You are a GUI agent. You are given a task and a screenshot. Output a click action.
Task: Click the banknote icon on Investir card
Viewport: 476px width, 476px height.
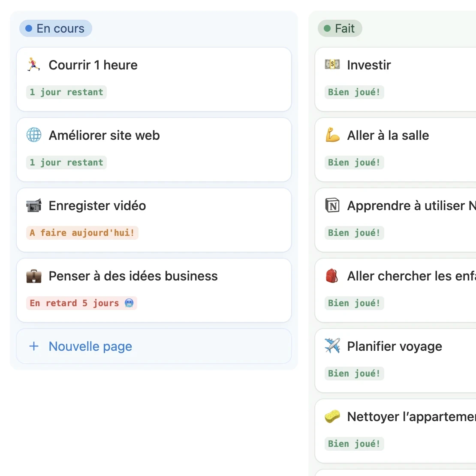[332, 64]
